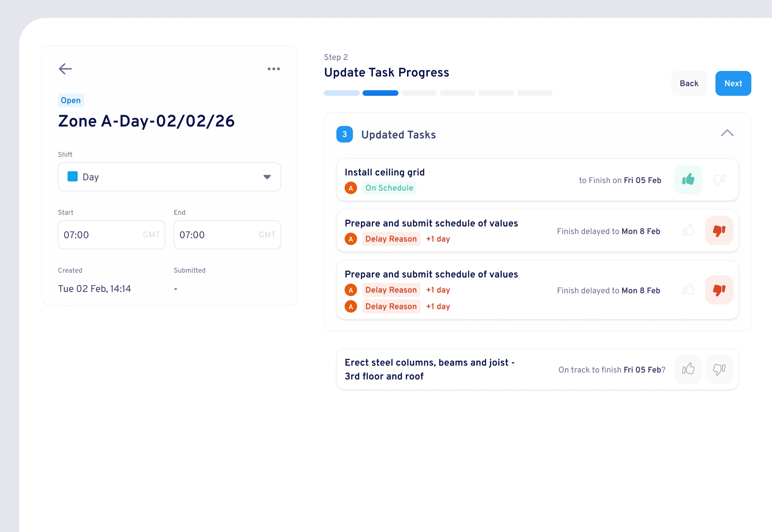
Task: Thumbs up for Install ceiling grid
Action: [x=688, y=180]
